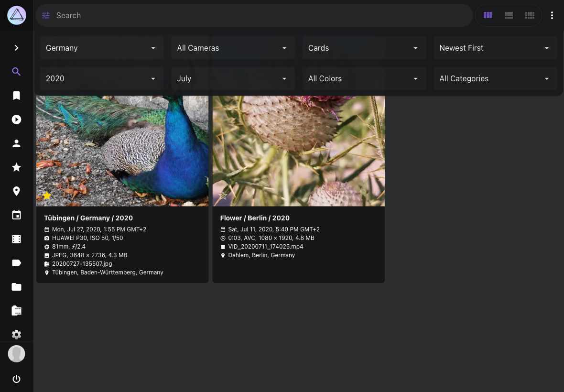Open Albums from the sidebar
The width and height of the screenshot is (564, 392).
point(17,96)
